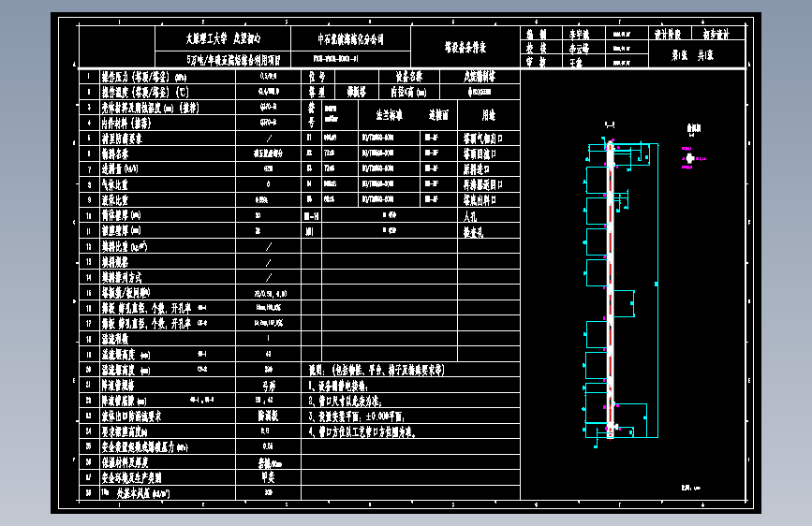The width and height of the screenshot is (812, 526).
Task: Click row 13 填料规格 label
Action: (114, 261)
